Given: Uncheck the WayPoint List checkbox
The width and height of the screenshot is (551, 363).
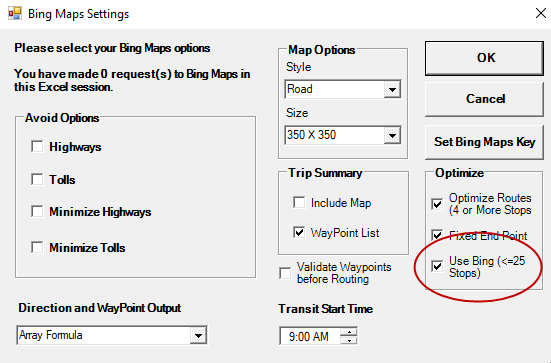Looking at the screenshot, I should coord(299,232).
